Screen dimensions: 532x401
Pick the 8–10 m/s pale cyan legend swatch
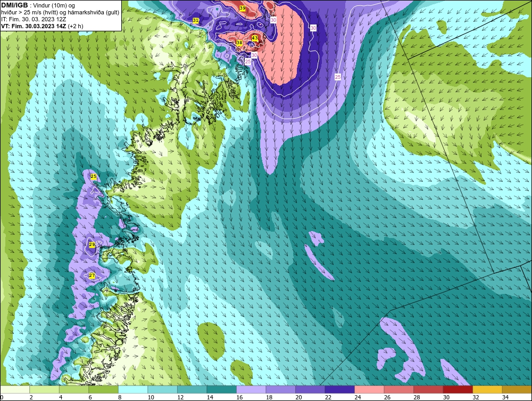[133, 389]
